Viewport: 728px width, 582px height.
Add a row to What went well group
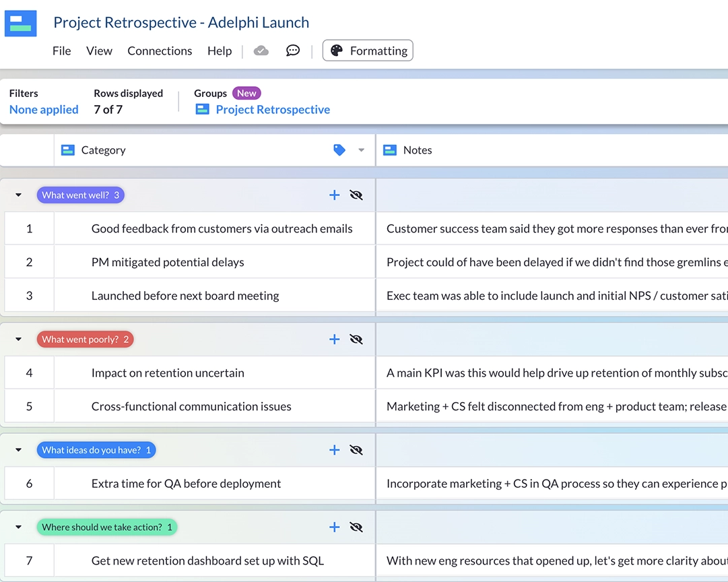[334, 195]
